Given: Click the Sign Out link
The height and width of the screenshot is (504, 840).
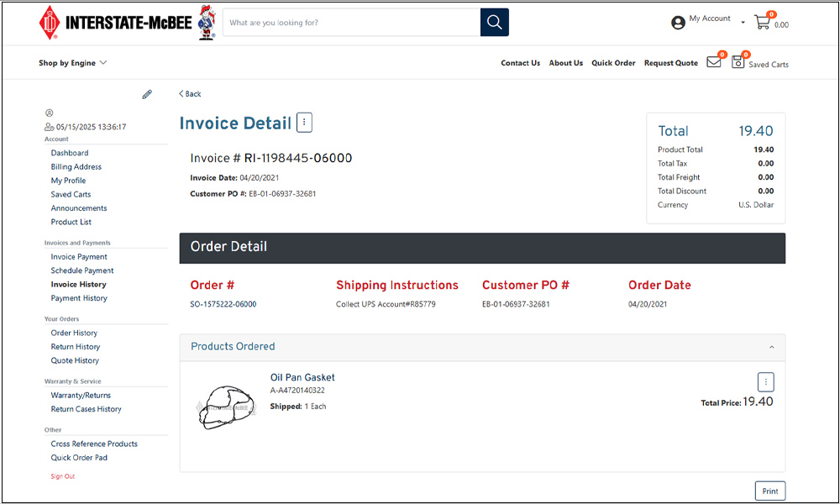Looking at the screenshot, I should [x=63, y=476].
